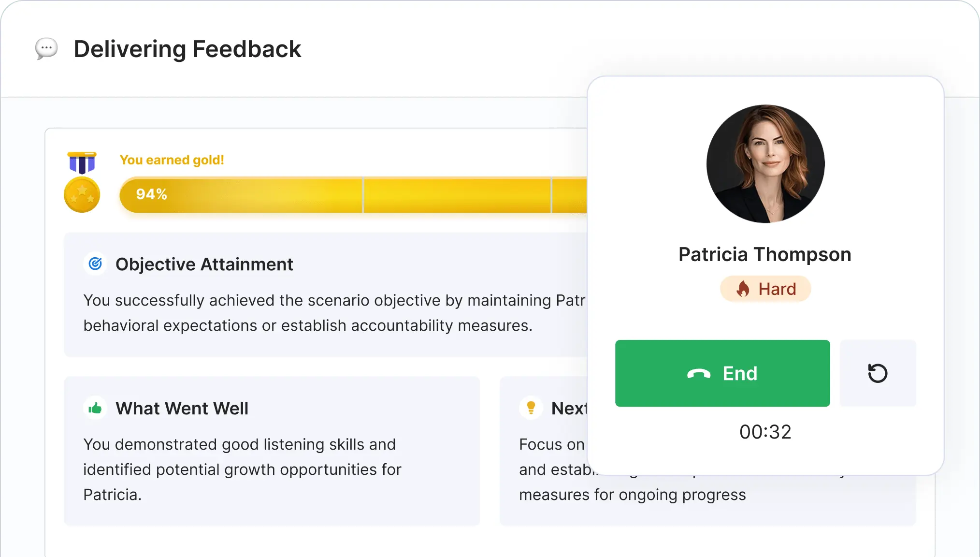The image size is (980, 557).
Task: Click the Delivering Feedback title
Action: (187, 49)
